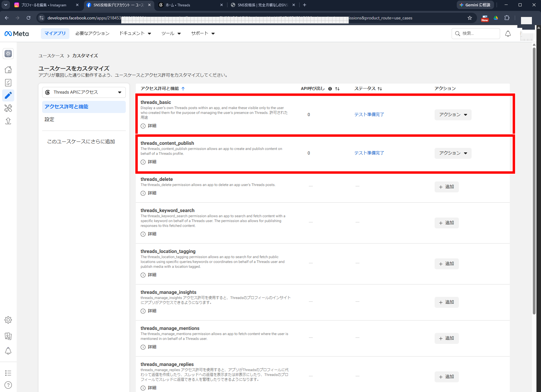Click the sidebar alerts bell icon
The width and height of the screenshot is (541, 392).
(x=8, y=351)
